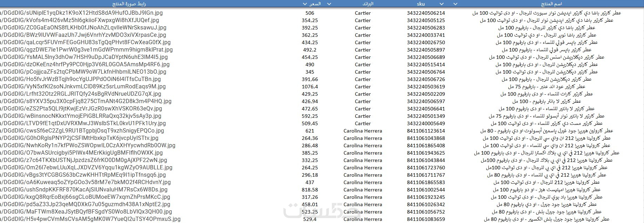Select price cell 426,94
The width and height of the screenshot is (644, 223).
tap(310, 101)
